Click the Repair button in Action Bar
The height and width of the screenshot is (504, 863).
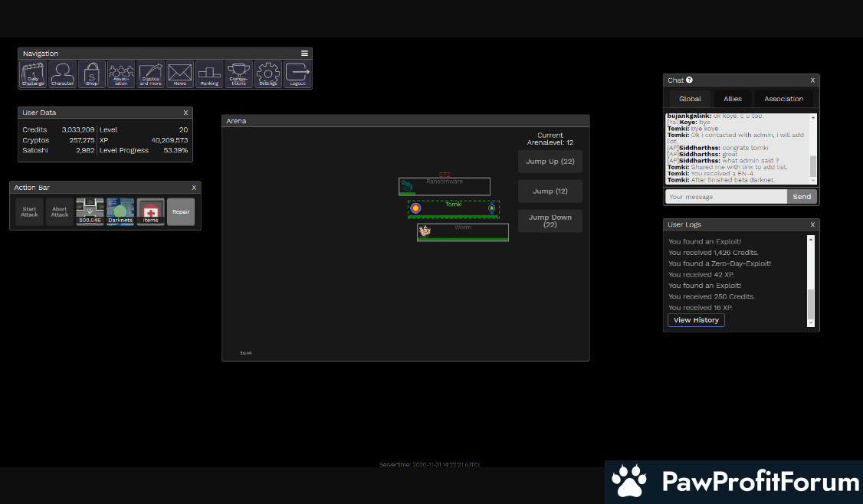click(181, 211)
